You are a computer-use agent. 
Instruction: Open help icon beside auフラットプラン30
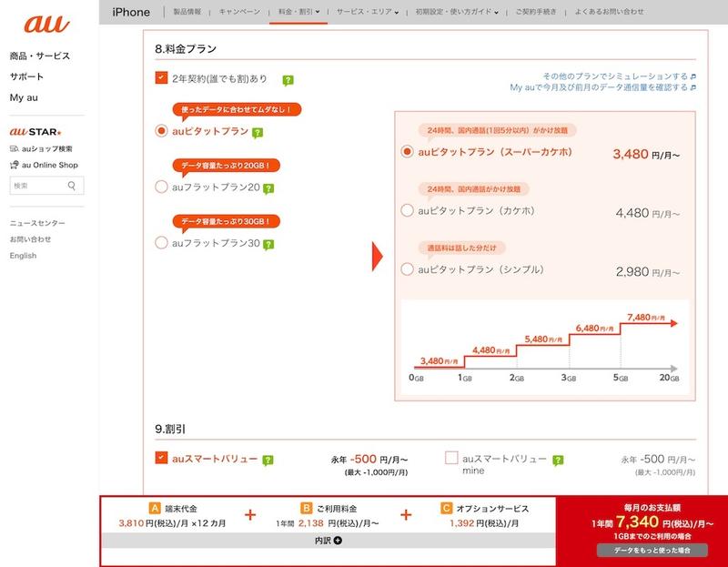pyautogui.click(x=268, y=244)
